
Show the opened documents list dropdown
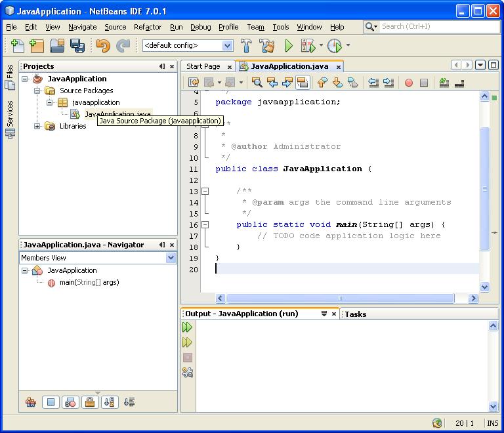480,65
